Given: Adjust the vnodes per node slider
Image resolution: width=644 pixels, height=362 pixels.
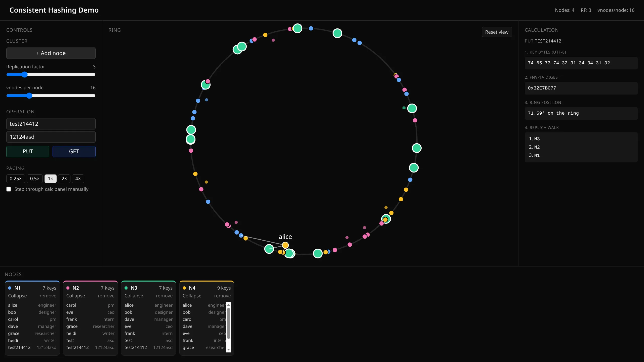Looking at the screenshot, I should pos(51,96).
